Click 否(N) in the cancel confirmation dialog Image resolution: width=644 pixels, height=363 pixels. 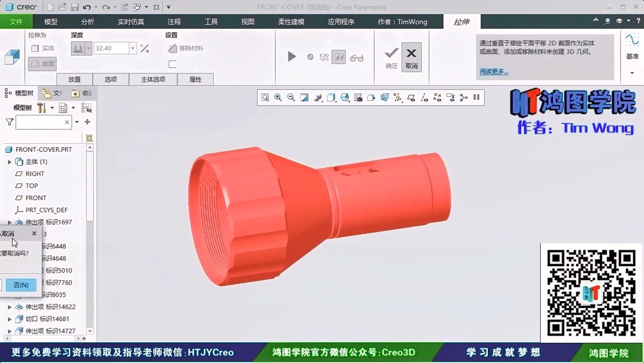(20, 285)
